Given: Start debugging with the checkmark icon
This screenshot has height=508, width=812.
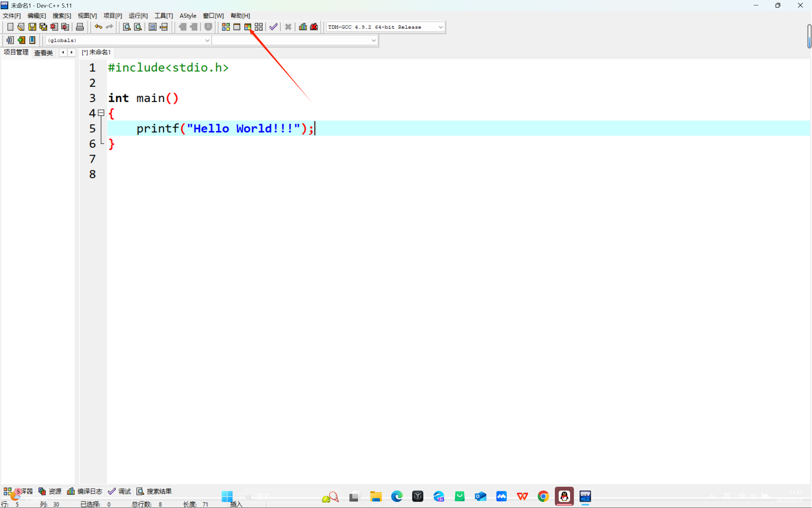Looking at the screenshot, I should [x=273, y=27].
